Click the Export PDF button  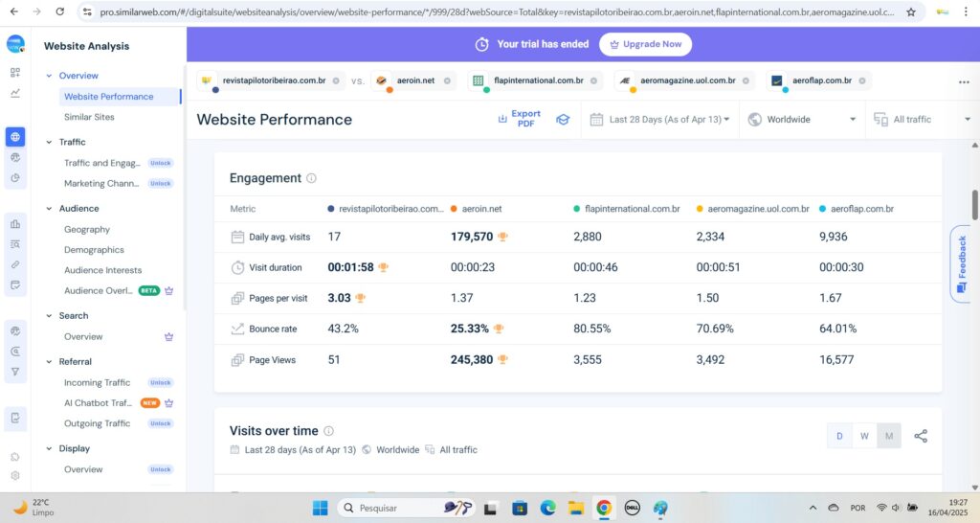(520, 119)
